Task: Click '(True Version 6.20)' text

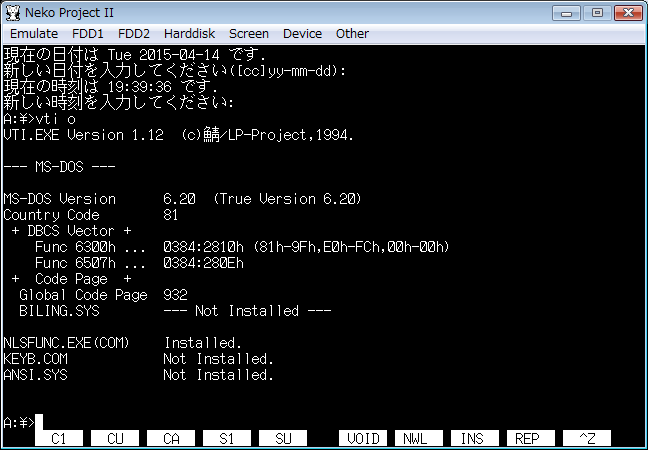Action: pos(287,199)
